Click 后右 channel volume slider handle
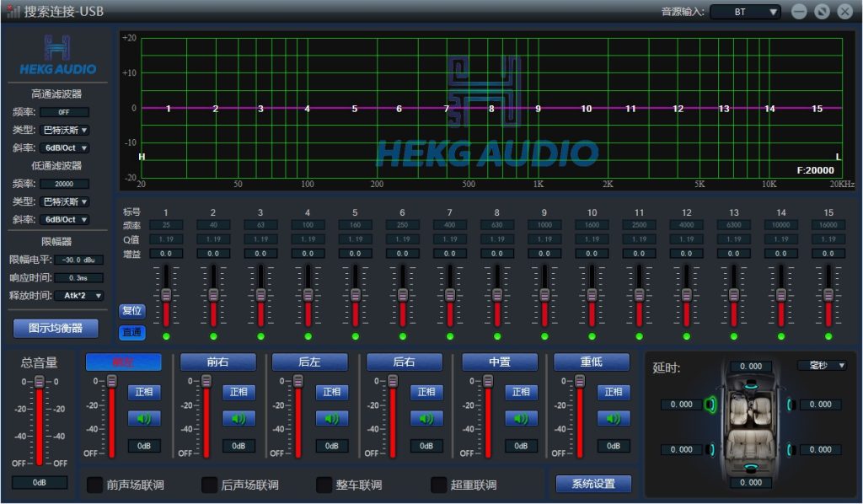 click(393, 381)
